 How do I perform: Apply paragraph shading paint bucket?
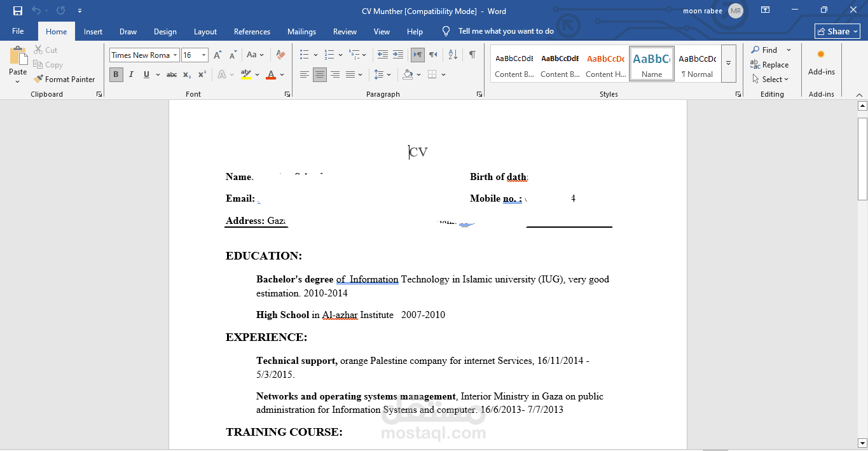[408, 74]
